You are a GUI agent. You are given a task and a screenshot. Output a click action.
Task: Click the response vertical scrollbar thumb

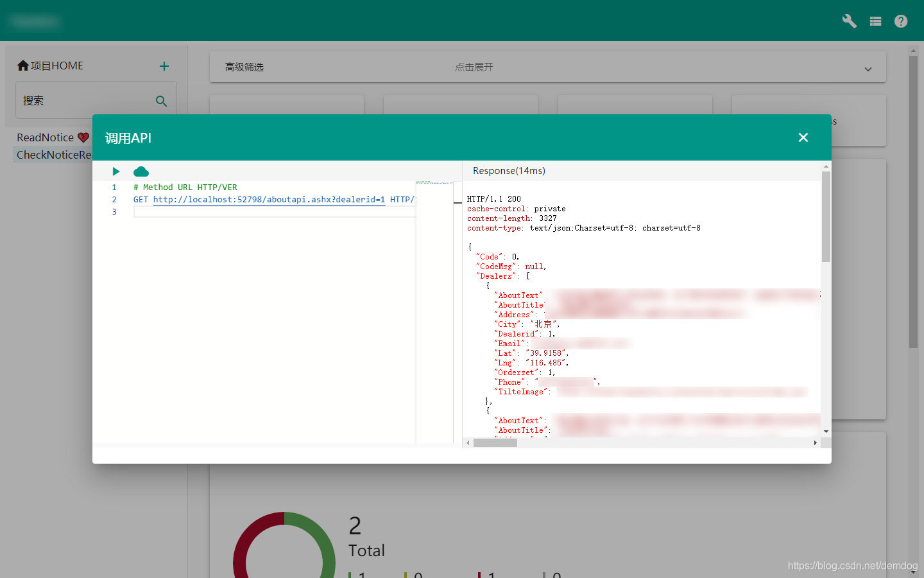pyautogui.click(x=826, y=216)
